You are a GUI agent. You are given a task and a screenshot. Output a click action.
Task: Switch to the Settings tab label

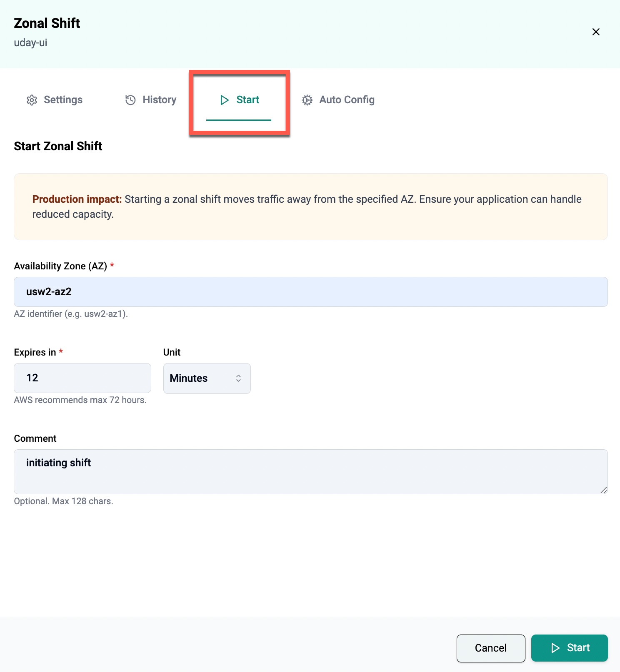[63, 100]
